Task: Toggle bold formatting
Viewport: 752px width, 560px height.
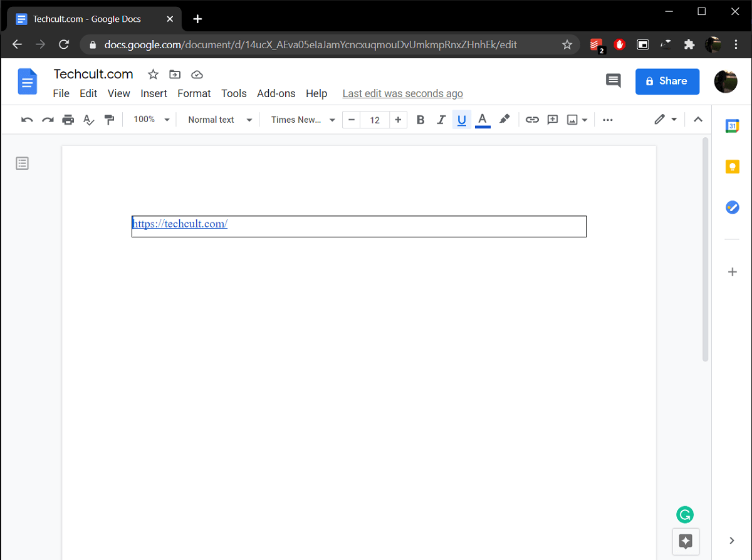Action: click(x=420, y=119)
